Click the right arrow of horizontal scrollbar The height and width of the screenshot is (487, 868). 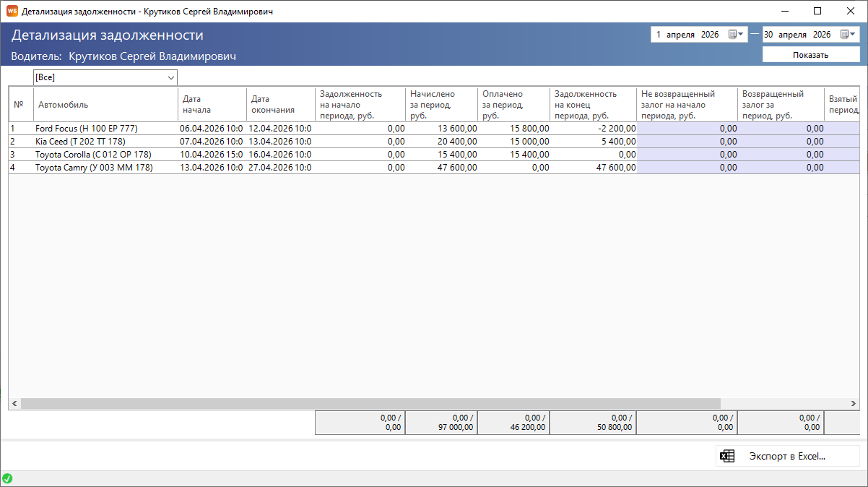tap(853, 403)
